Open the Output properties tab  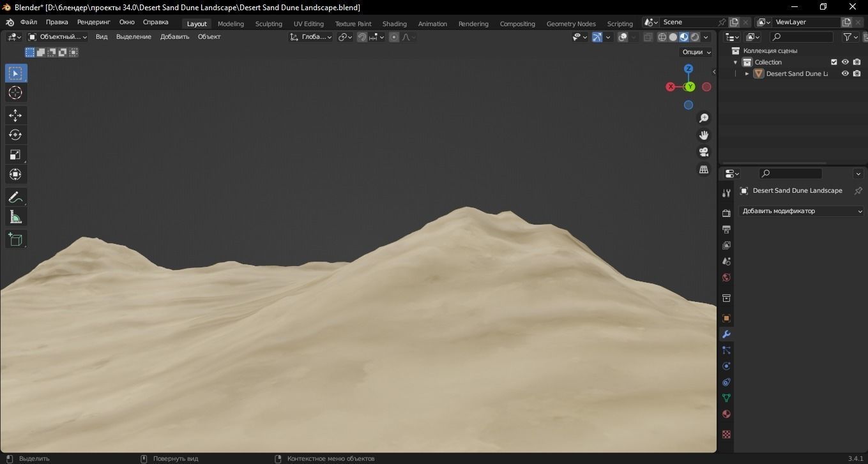point(726,229)
